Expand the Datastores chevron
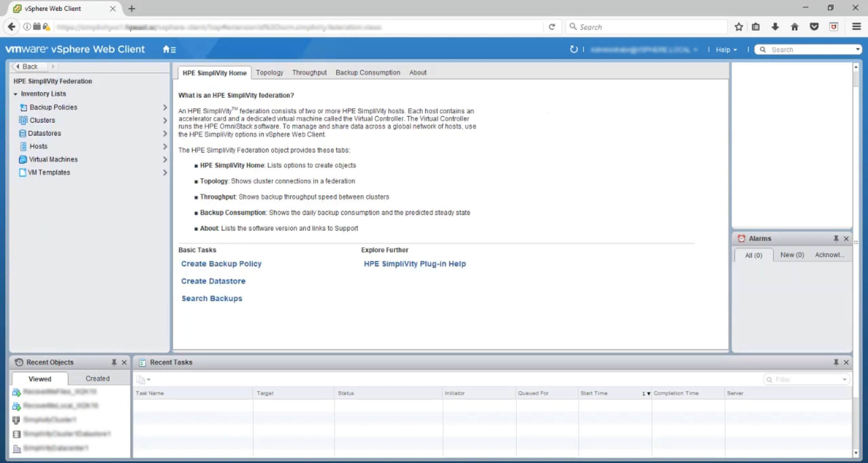Screen dimensions: 868x463 [165, 133]
